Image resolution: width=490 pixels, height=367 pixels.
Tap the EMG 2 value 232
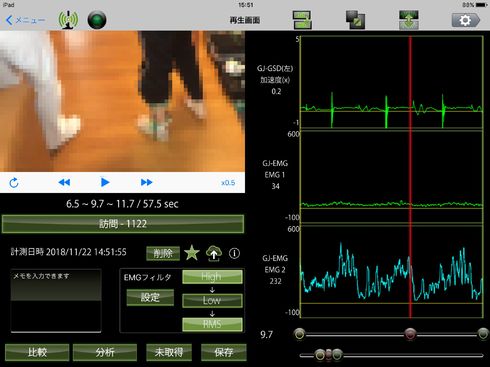275,281
